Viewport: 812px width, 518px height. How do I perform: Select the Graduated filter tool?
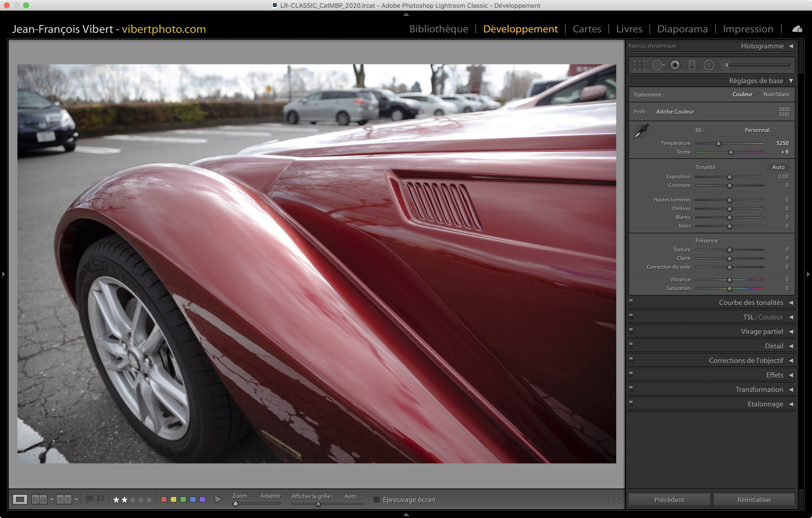tap(692, 65)
